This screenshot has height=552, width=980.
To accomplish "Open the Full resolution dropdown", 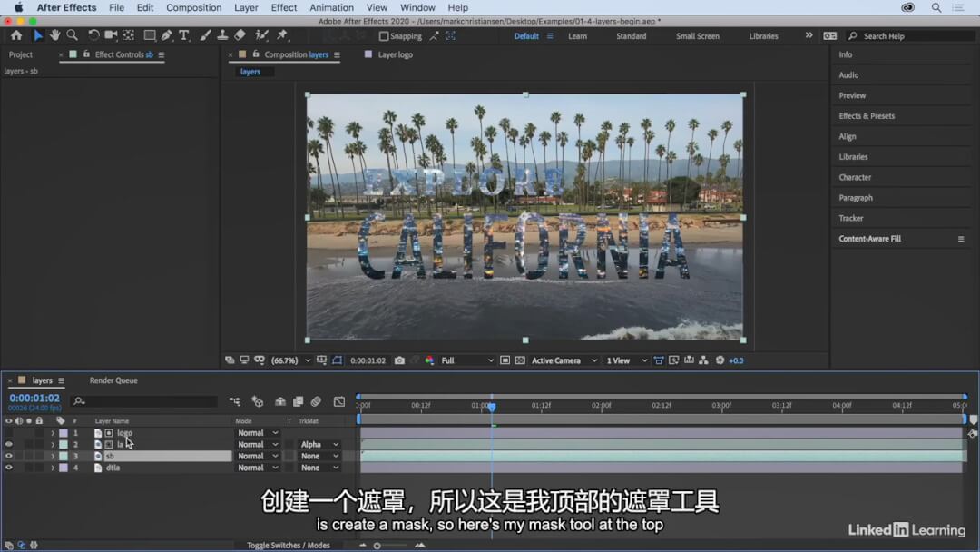I will point(467,360).
